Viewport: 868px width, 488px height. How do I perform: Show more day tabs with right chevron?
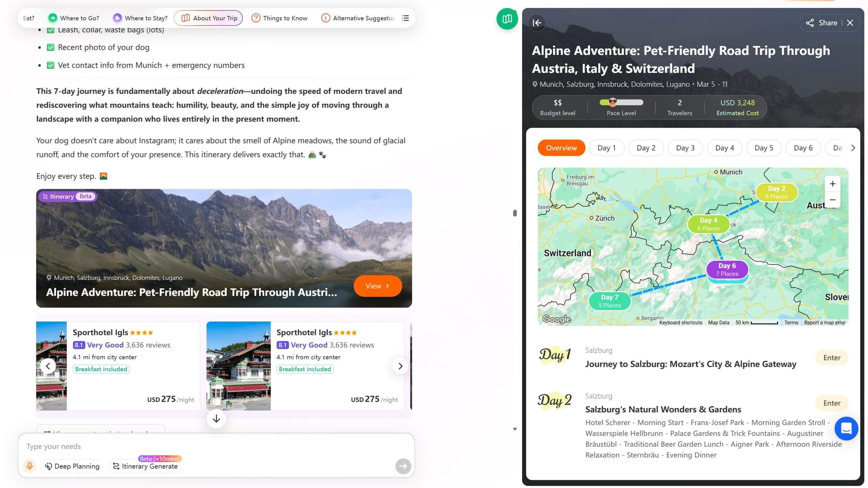coord(853,148)
